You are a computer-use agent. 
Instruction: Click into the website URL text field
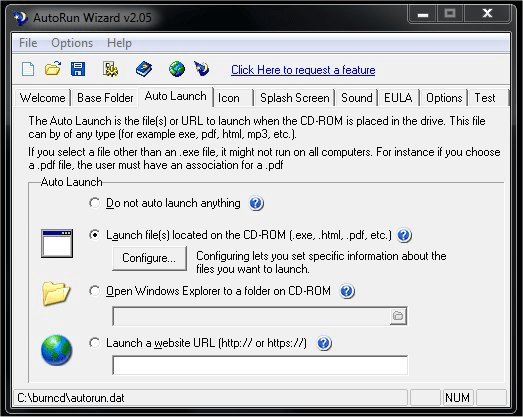pyautogui.click(x=260, y=365)
